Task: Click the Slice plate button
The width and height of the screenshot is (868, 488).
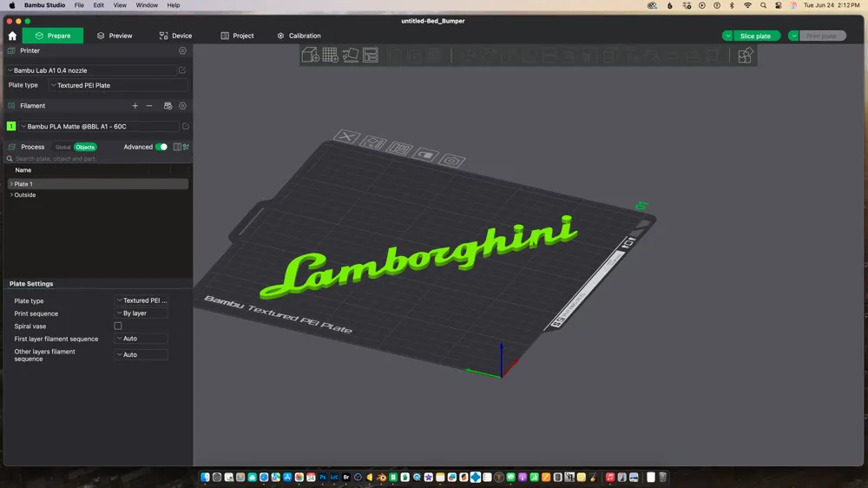Action: pos(755,36)
